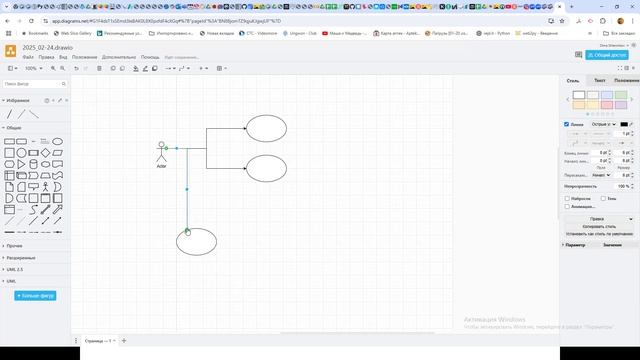Click the to back icon in the toolbar

[122, 68]
